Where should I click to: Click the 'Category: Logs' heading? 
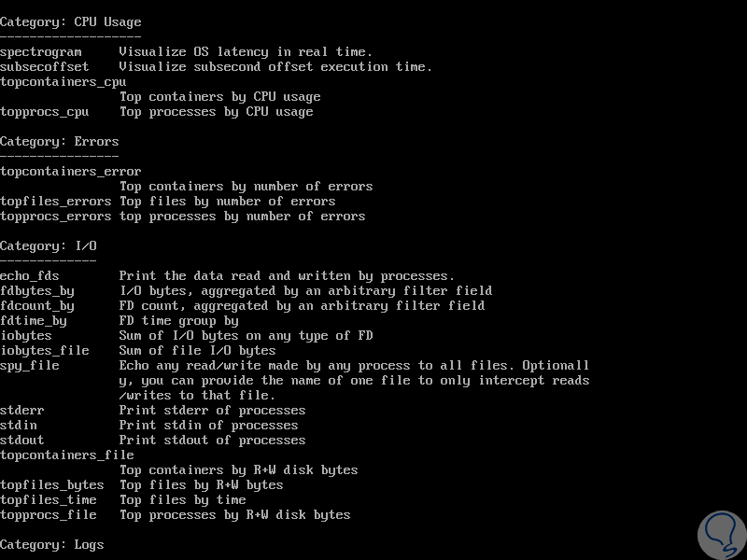coord(52,545)
